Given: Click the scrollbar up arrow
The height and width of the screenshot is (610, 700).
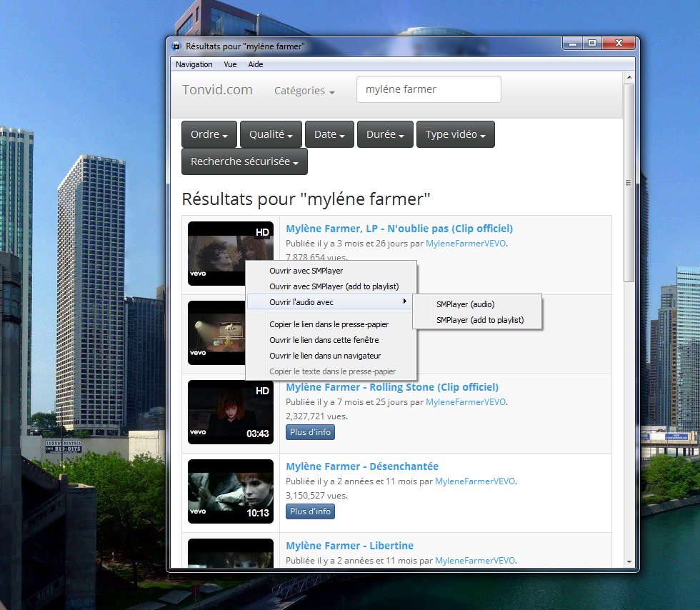Looking at the screenshot, I should point(629,77).
